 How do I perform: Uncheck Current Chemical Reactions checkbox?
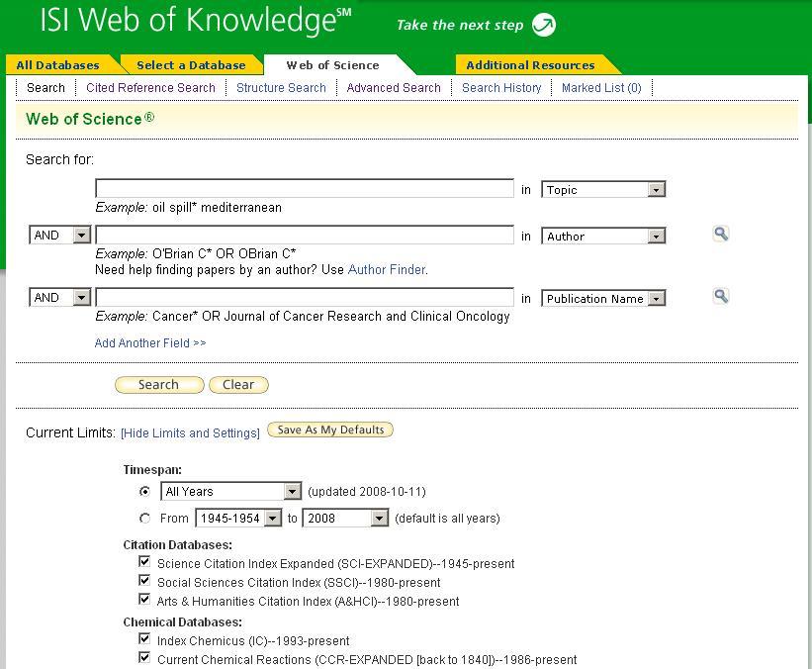tap(144, 657)
